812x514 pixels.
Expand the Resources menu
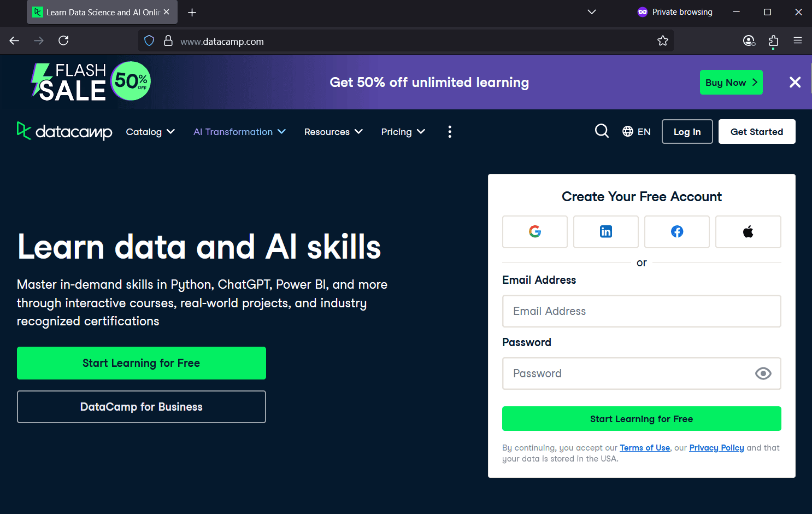[333, 131]
